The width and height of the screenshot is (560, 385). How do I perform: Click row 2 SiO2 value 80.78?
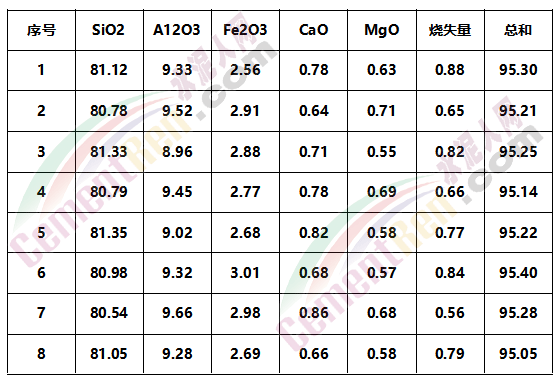[109, 111]
